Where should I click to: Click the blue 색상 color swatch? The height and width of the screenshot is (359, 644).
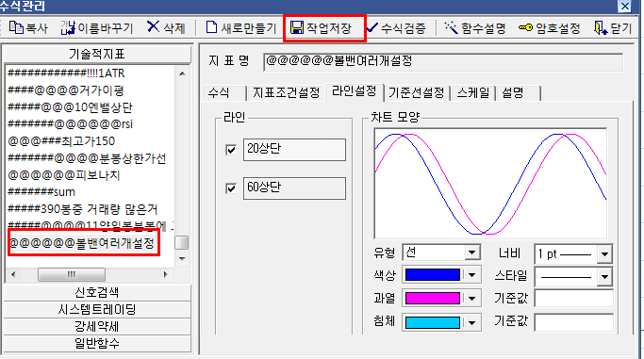tap(433, 275)
